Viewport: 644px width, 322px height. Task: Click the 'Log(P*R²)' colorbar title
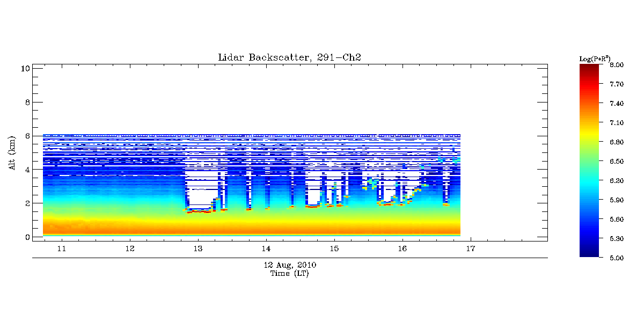click(x=595, y=58)
